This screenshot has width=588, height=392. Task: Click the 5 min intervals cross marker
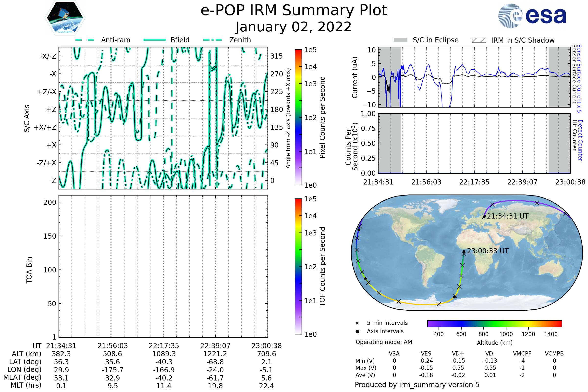point(357,323)
